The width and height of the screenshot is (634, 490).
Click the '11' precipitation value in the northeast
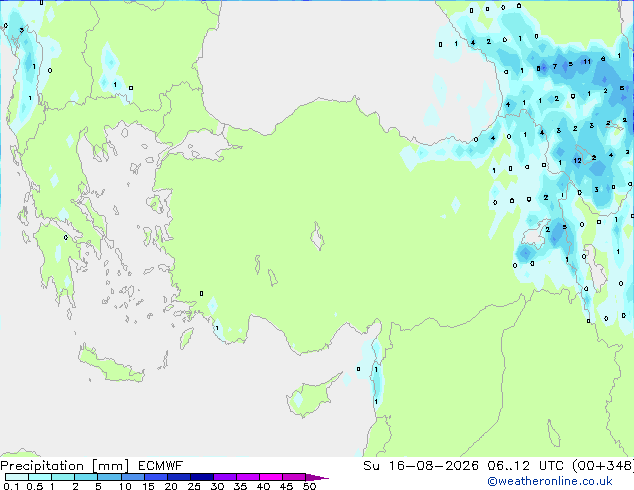pos(587,61)
